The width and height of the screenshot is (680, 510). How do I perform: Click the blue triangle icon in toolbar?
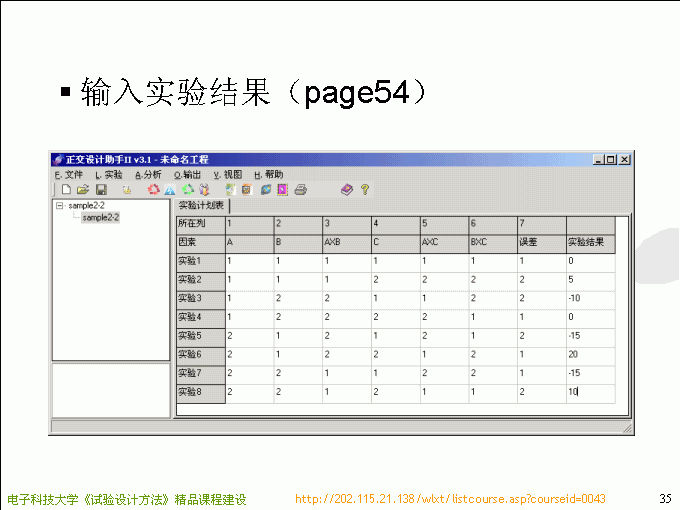[170, 189]
